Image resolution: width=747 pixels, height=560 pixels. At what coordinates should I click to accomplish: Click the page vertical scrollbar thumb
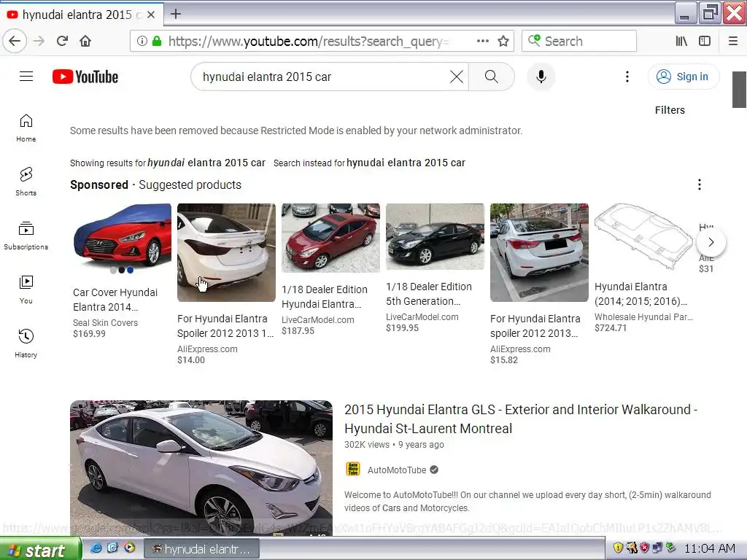click(739, 90)
